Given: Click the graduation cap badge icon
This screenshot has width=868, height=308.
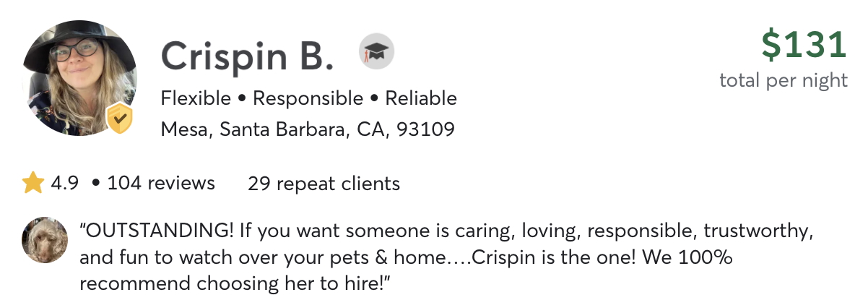Looking at the screenshot, I should point(376,52).
